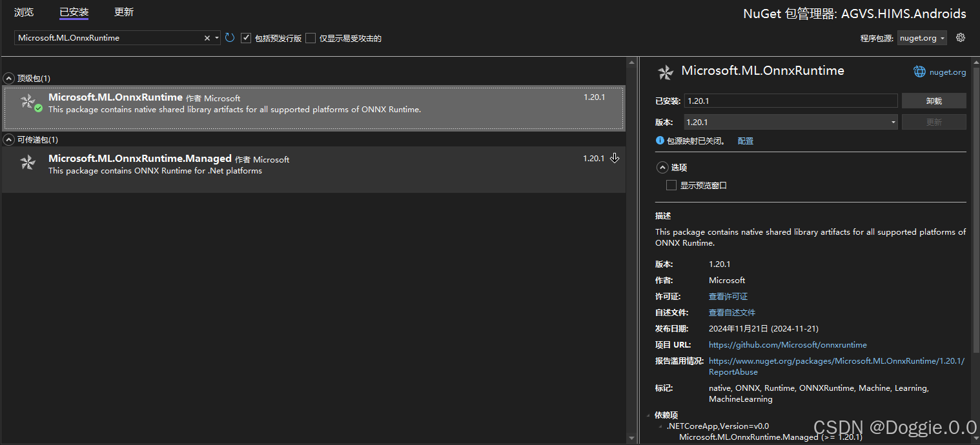The height and width of the screenshot is (445, 980).
Task: Click the Update button
Action: point(934,122)
